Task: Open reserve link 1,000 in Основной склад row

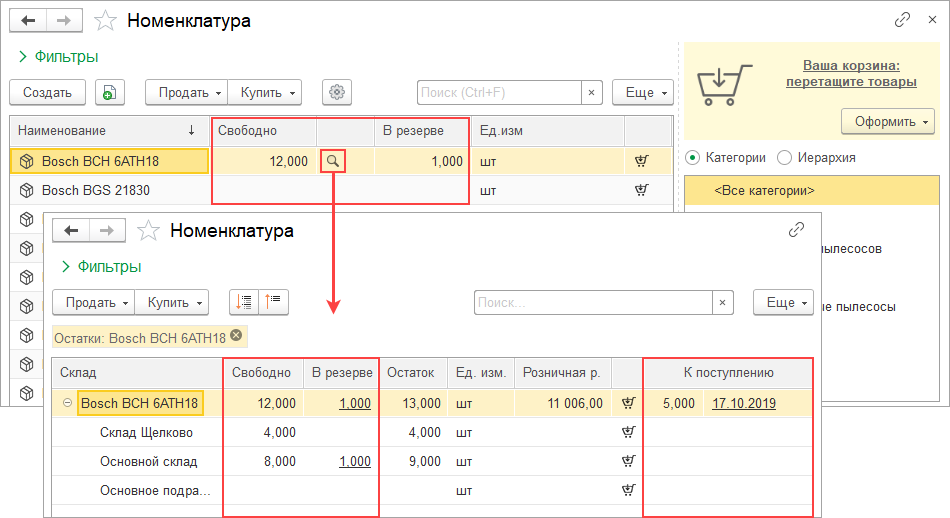Action: [355, 462]
